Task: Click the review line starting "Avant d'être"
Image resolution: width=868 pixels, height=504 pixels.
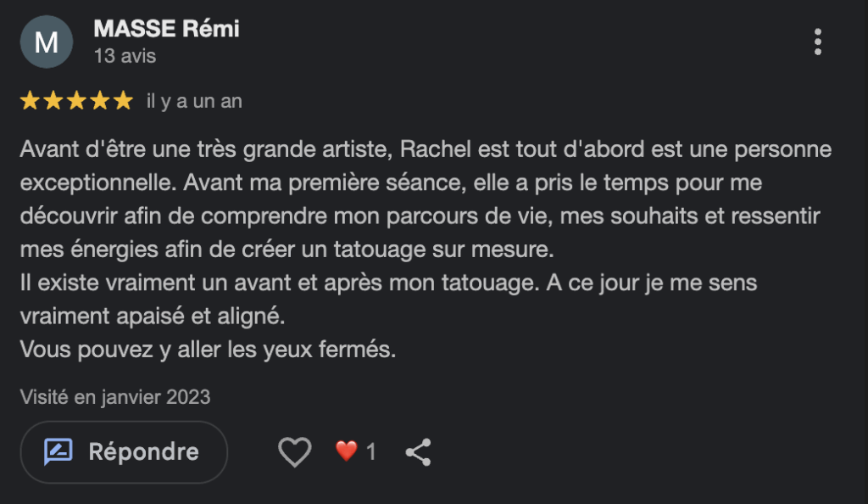Action: pos(424,150)
